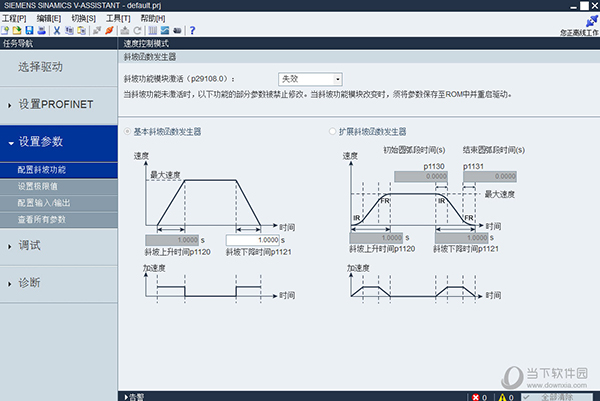600x401 pixels.
Task: Click the orange go-offline plug icon
Action: [109, 31]
